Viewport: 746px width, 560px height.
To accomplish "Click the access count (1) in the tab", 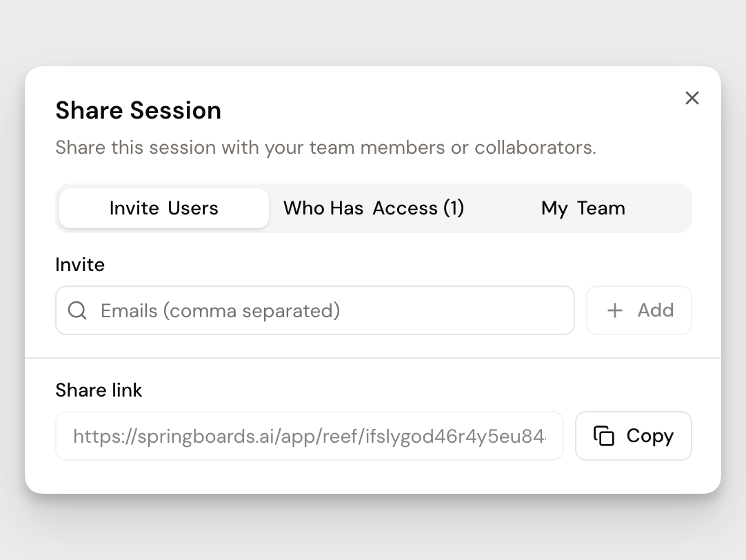I will (x=454, y=208).
